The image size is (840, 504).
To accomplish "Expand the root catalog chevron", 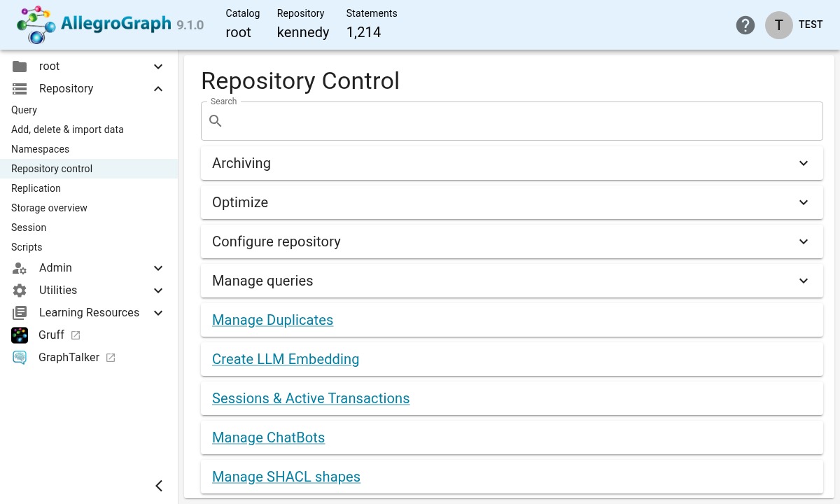I will click(158, 66).
